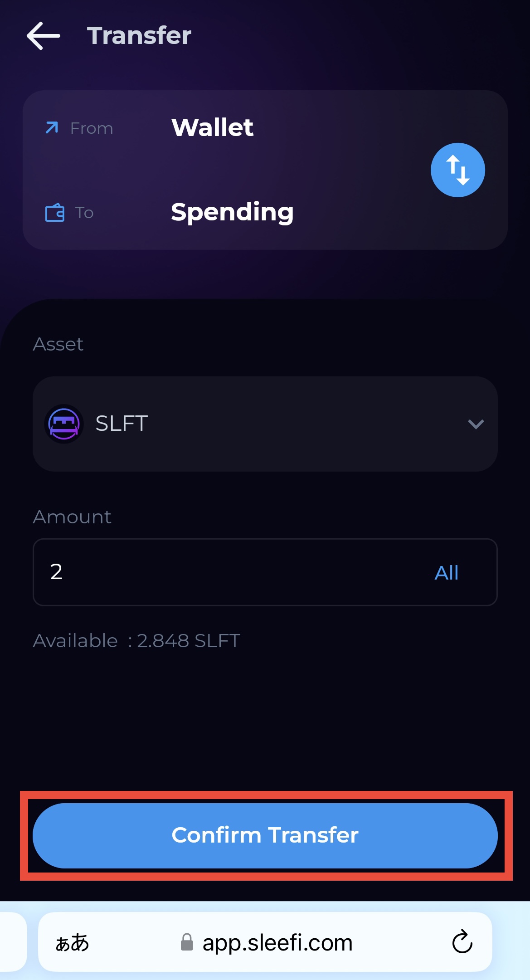Focus the Amount input field
This screenshot has width=530, height=980.
pyautogui.click(x=227, y=572)
